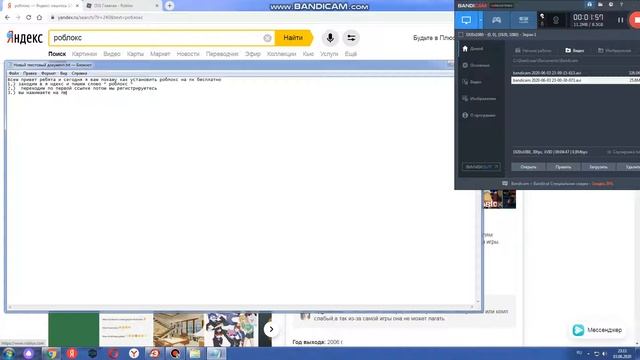Open Notepad Правка menu
This screenshot has height=360, width=640.
tap(30, 73)
